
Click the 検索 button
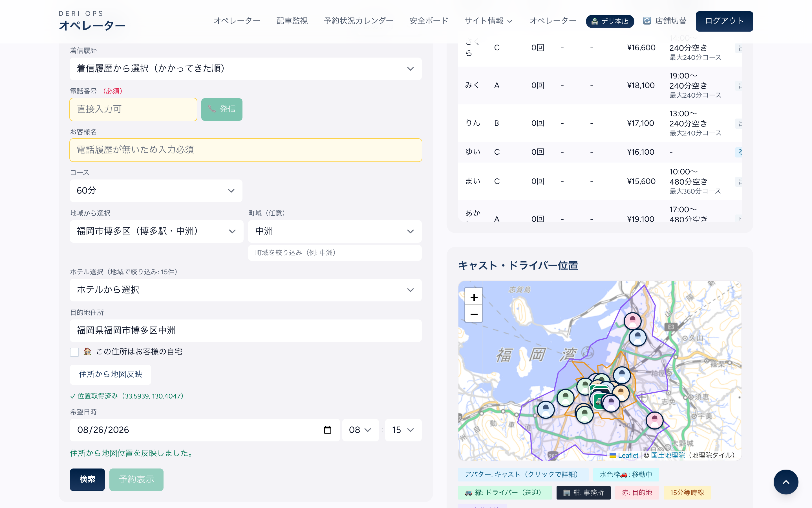87,479
